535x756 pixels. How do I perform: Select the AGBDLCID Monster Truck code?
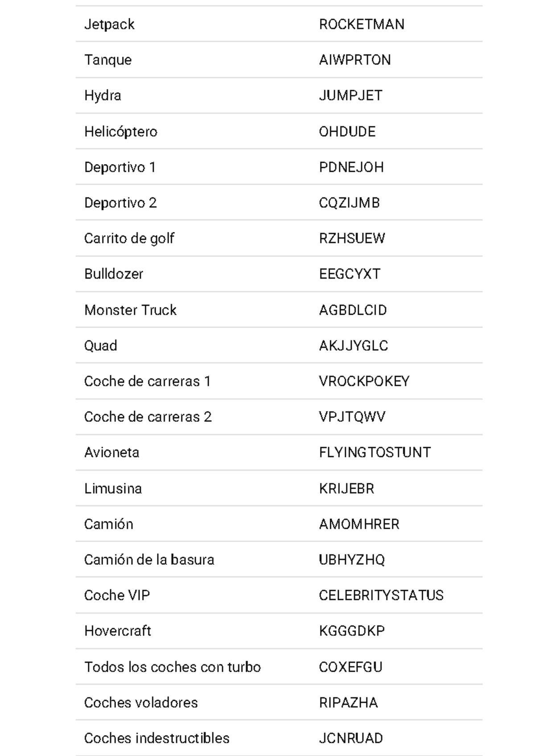[x=353, y=310]
